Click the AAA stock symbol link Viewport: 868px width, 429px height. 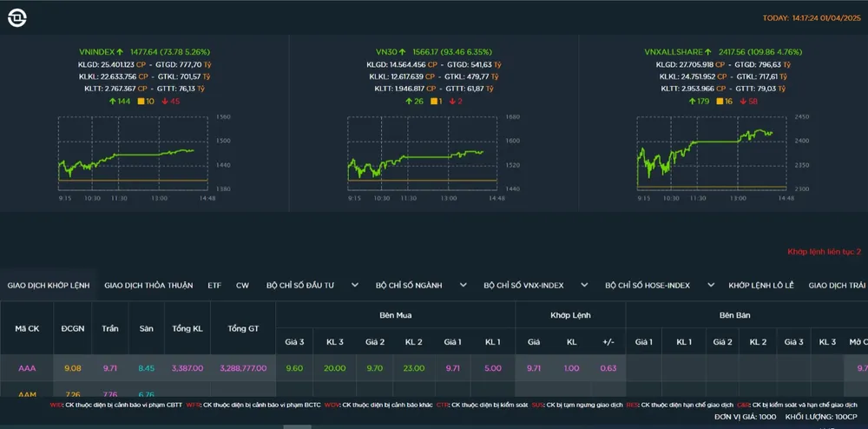tap(27, 368)
